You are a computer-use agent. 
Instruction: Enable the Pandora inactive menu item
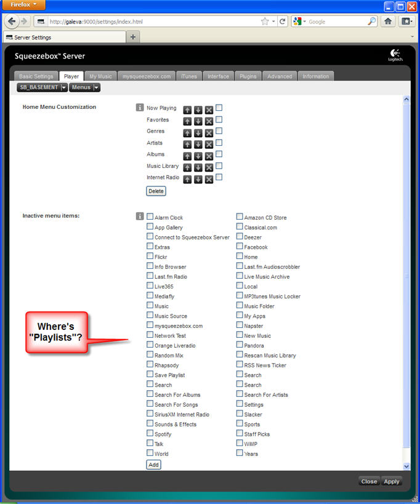click(240, 345)
